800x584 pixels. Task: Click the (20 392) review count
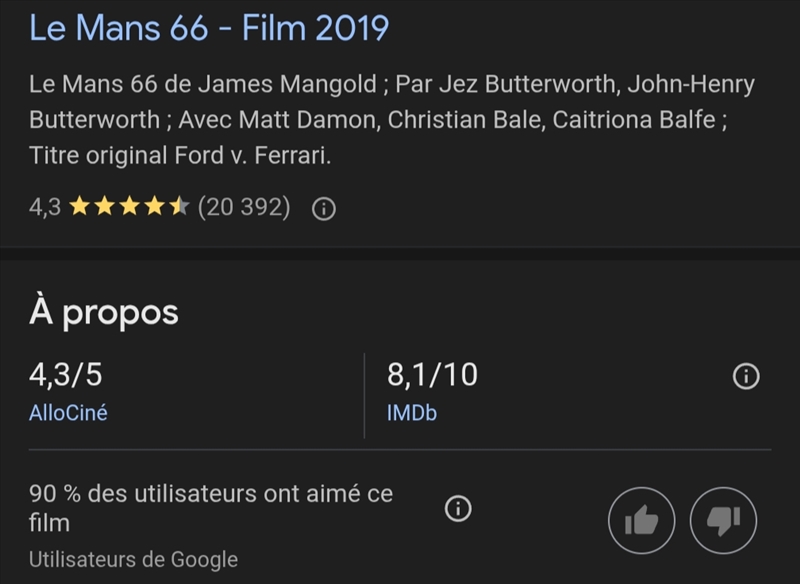click(244, 208)
